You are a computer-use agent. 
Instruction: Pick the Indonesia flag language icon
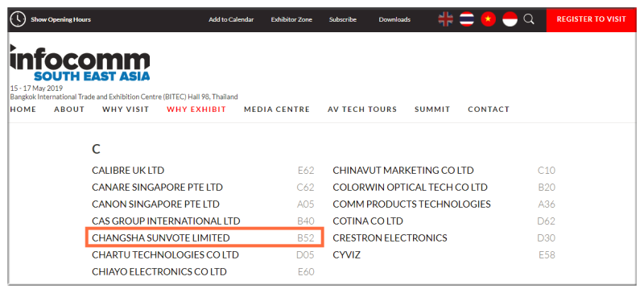click(x=510, y=19)
